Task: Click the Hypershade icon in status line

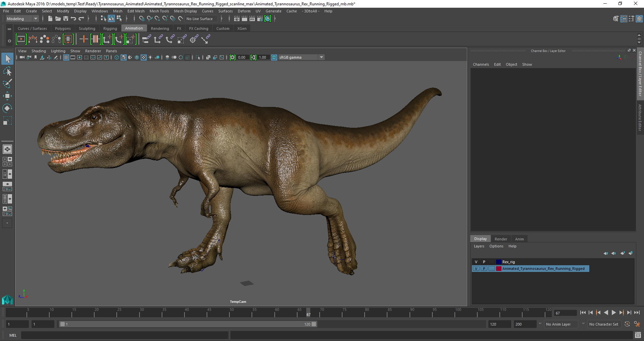Action: pos(268,19)
